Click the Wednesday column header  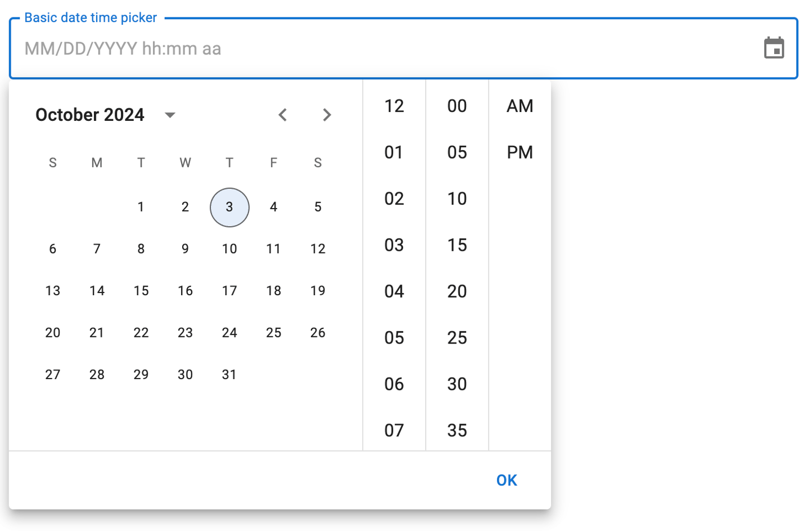pos(184,163)
